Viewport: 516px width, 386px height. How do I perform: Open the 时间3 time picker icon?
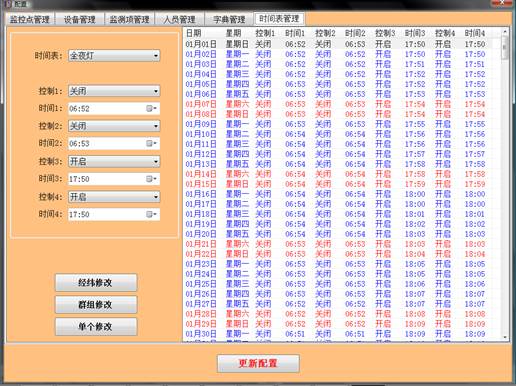[151, 179]
